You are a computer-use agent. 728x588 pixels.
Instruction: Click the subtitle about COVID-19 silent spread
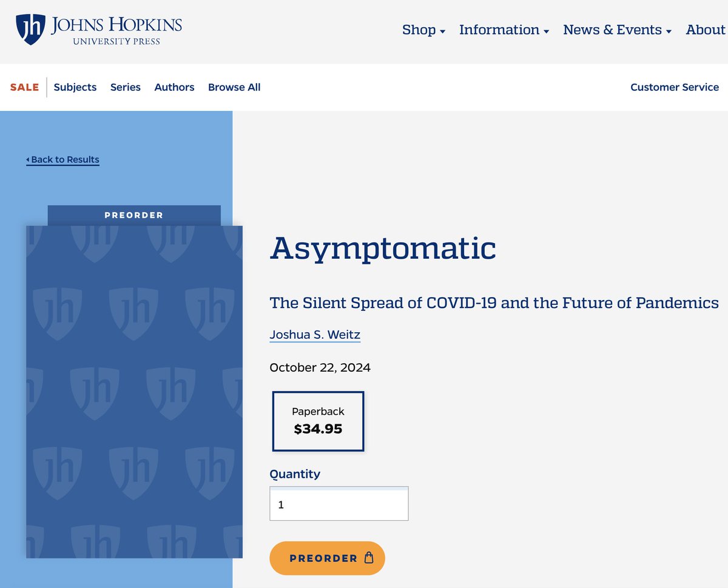coord(494,302)
